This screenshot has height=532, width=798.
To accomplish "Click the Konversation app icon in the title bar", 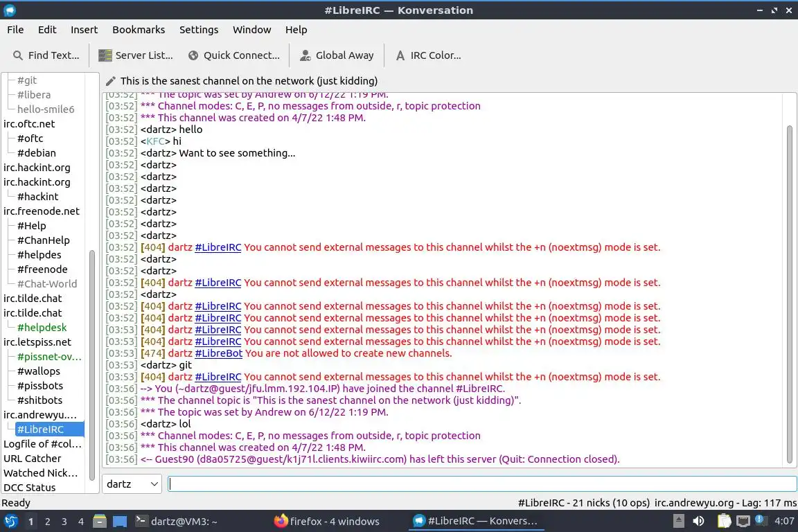I will pos(10,10).
